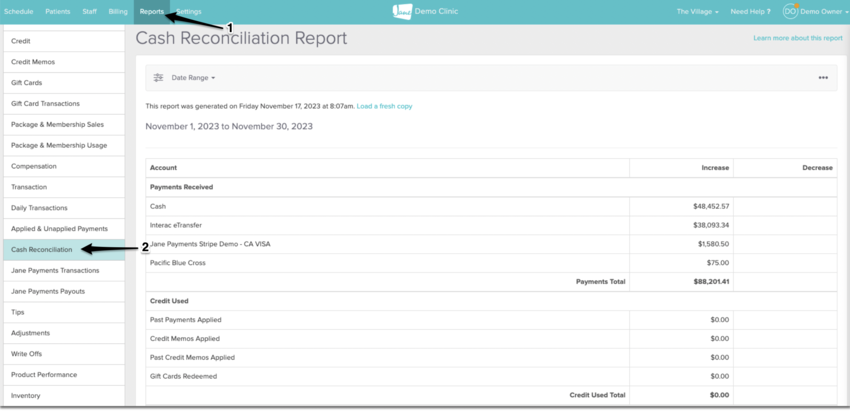Open Package & Membership Sales report

(x=56, y=124)
